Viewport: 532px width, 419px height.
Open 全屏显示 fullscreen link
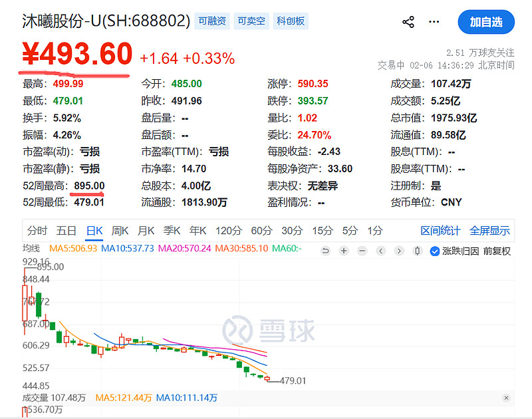tap(489, 231)
